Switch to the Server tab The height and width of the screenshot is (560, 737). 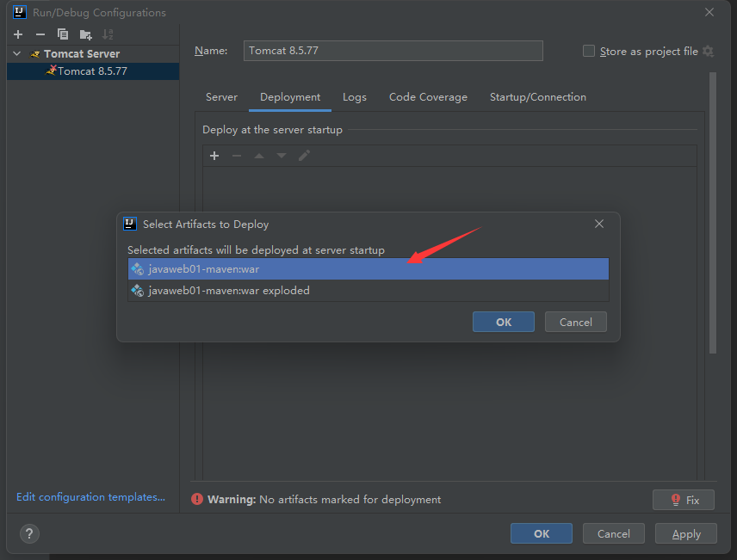(x=221, y=97)
